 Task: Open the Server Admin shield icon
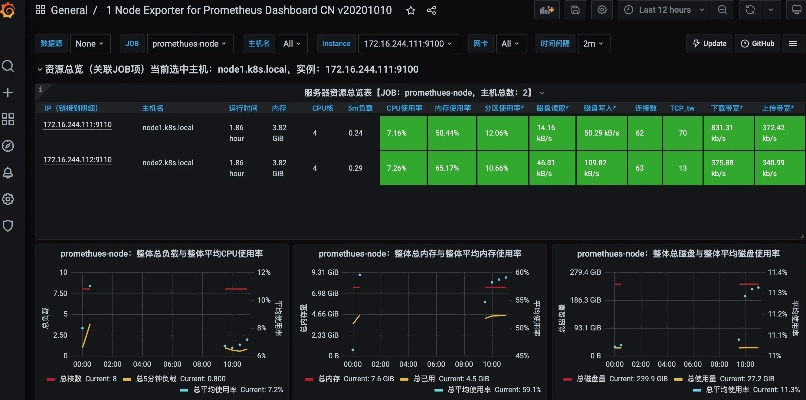8,226
